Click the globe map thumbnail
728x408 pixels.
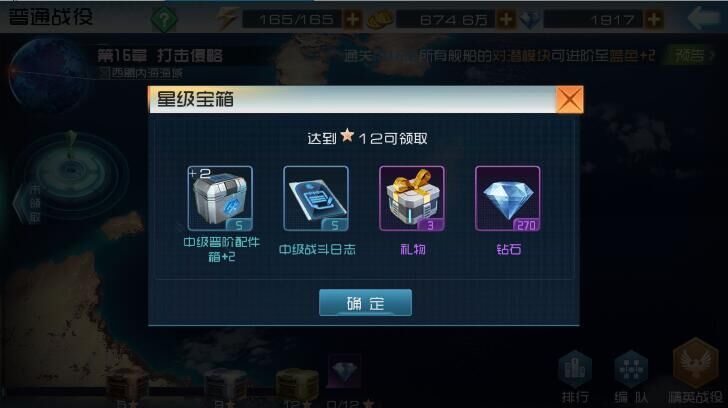point(49,74)
